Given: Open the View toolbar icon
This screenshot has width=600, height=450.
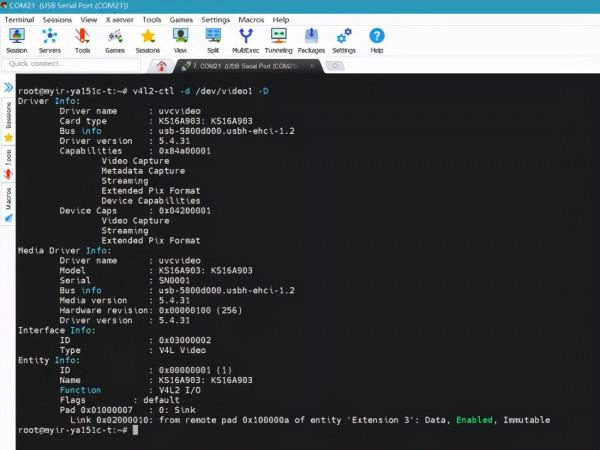Looking at the screenshot, I should [180, 41].
